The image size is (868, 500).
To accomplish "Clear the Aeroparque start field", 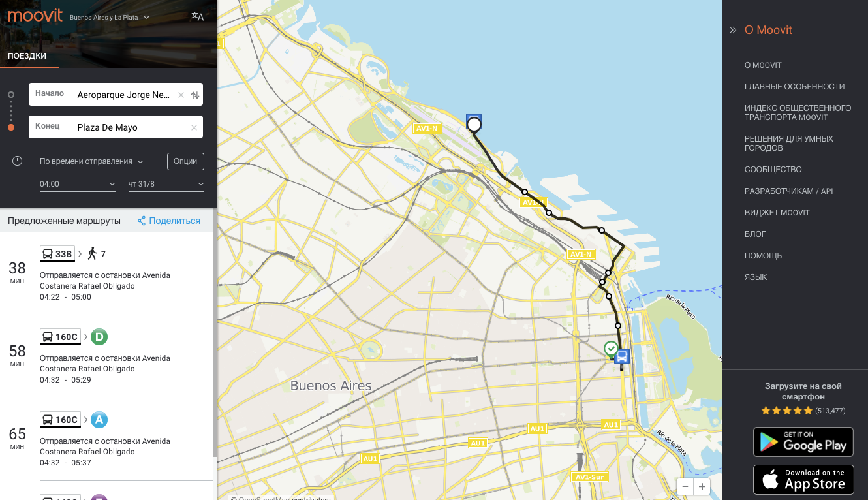I will tap(181, 95).
